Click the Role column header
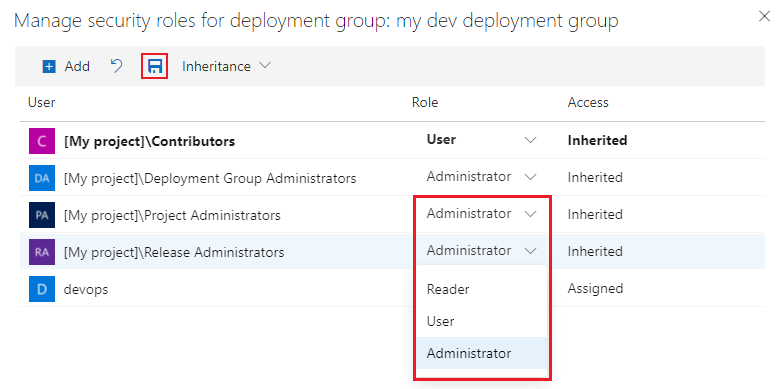783x389 pixels. click(425, 102)
